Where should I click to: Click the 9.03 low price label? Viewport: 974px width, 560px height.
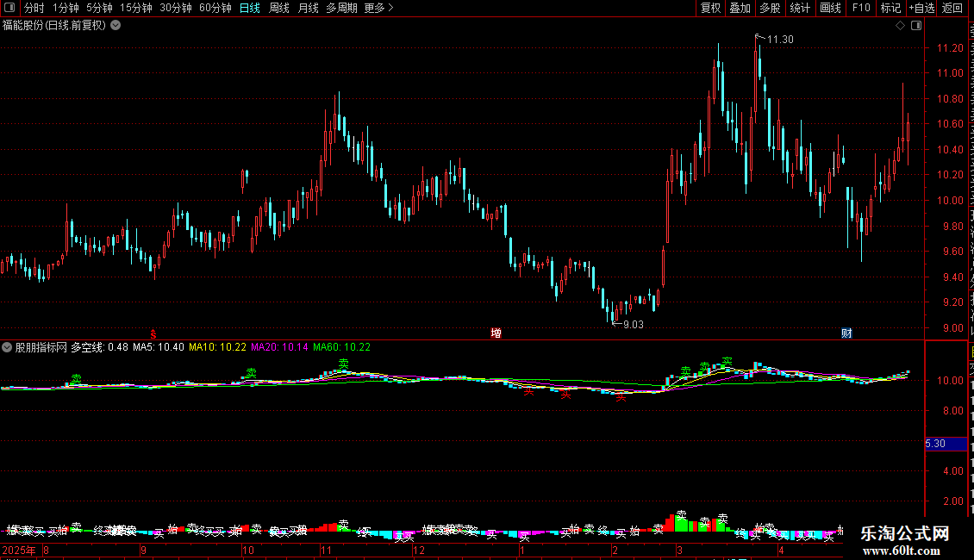click(633, 325)
